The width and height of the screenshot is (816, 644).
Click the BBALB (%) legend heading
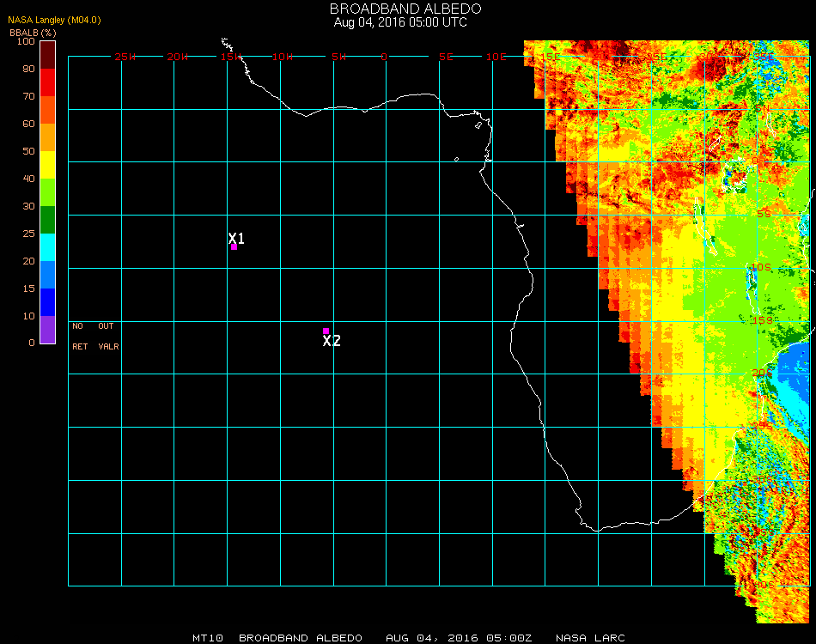[x=33, y=32]
